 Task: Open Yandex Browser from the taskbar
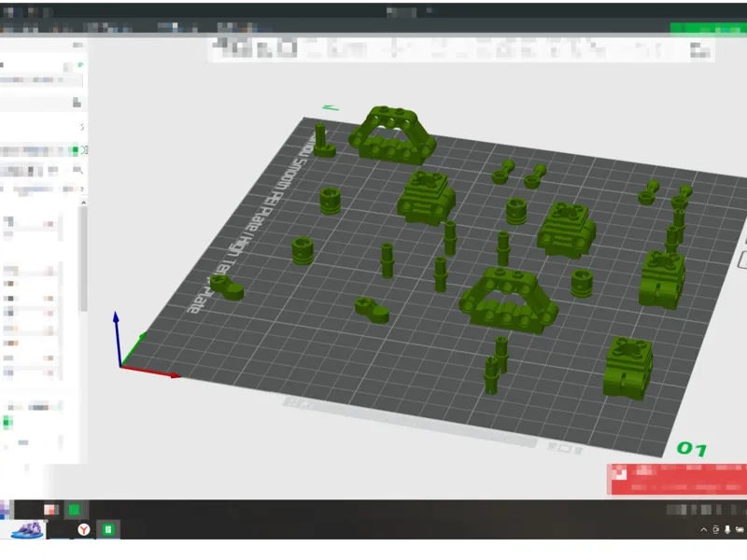tap(84, 529)
